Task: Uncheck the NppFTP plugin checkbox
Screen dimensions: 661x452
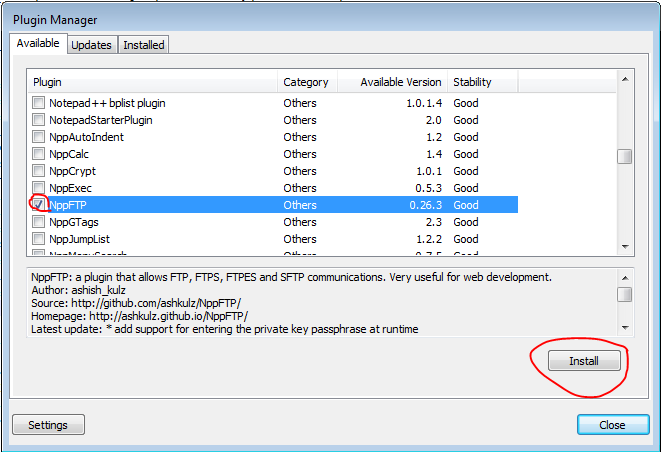Action: [38, 204]
